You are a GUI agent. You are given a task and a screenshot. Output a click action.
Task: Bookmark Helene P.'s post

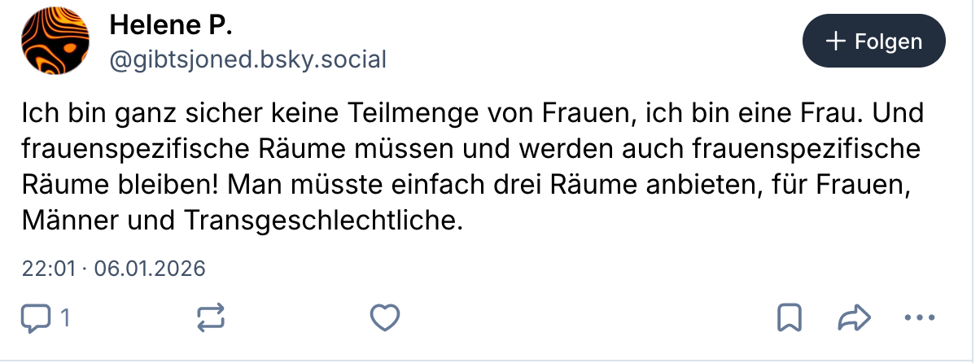pyautogui.click(x=789, y=317)
